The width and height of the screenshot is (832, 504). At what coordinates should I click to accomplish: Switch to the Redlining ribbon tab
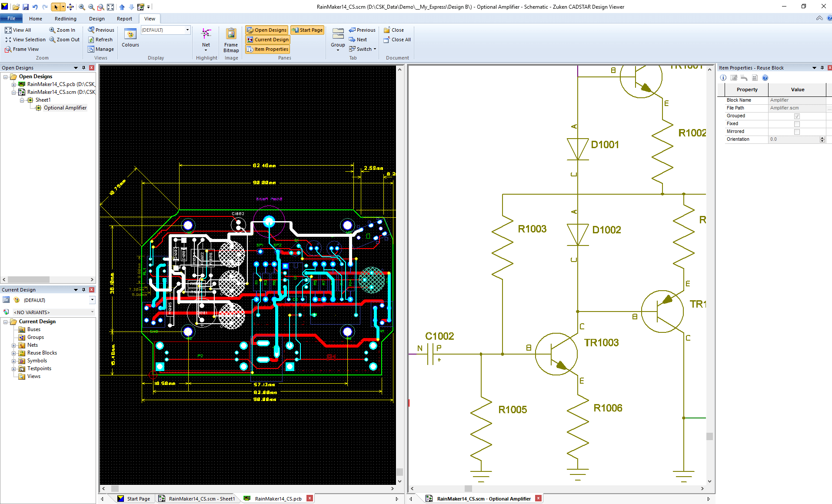[x=65, y=18]
